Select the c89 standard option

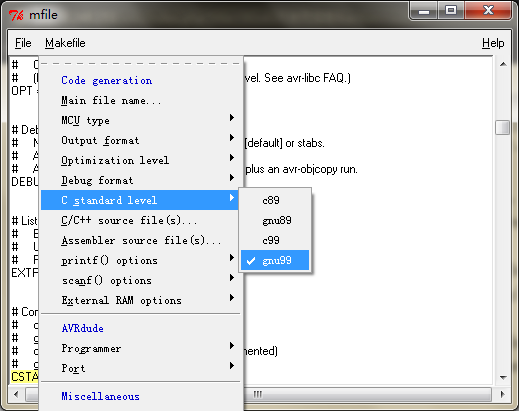[275, 200]
